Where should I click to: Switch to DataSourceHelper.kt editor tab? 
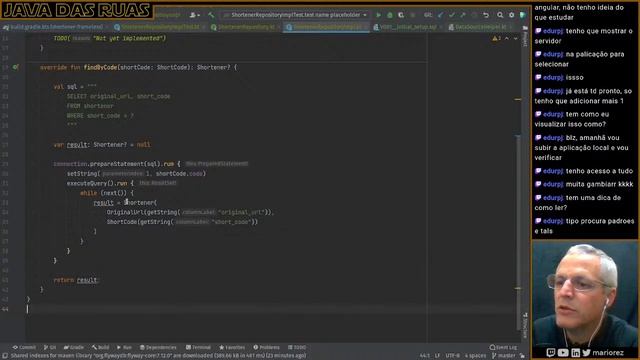coord(480,27)
